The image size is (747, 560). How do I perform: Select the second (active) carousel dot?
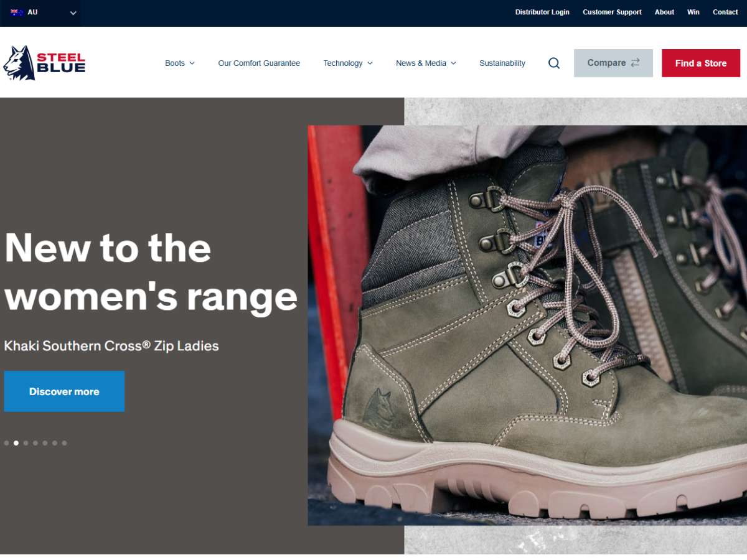pyautogui.click(x=16, y=443)
